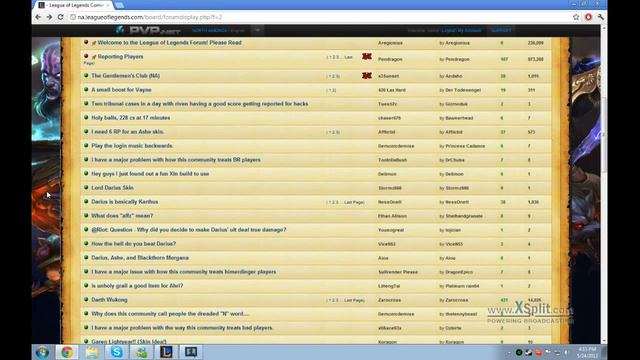
Task: Open the thread about himerdinger players
Action: tap(184, 271)
